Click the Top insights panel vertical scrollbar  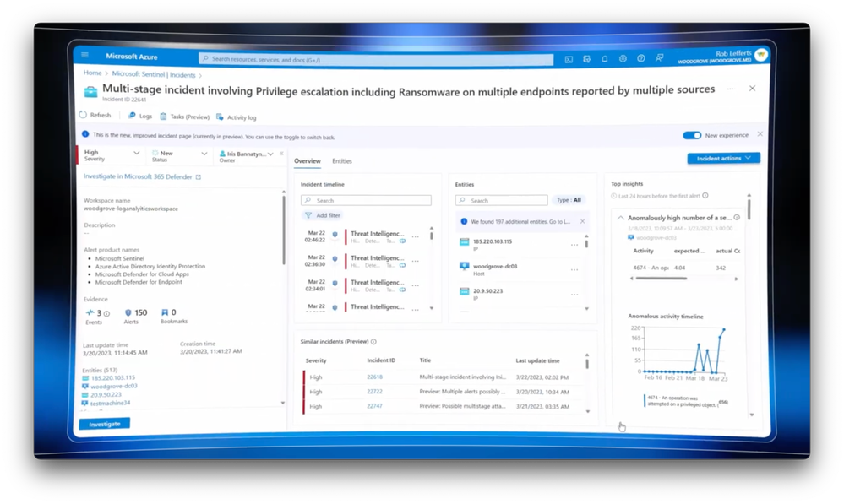click(x=749, y=209)
